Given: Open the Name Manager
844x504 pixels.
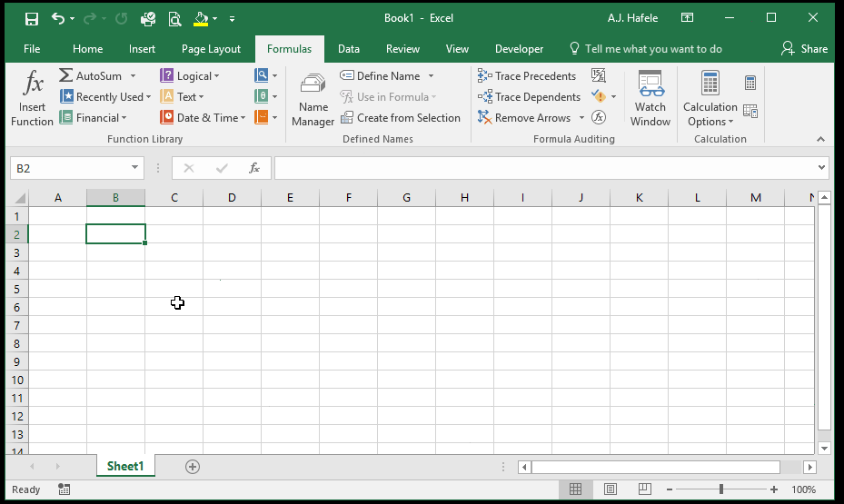Looking at the screenshot, I should coord(313,100).
